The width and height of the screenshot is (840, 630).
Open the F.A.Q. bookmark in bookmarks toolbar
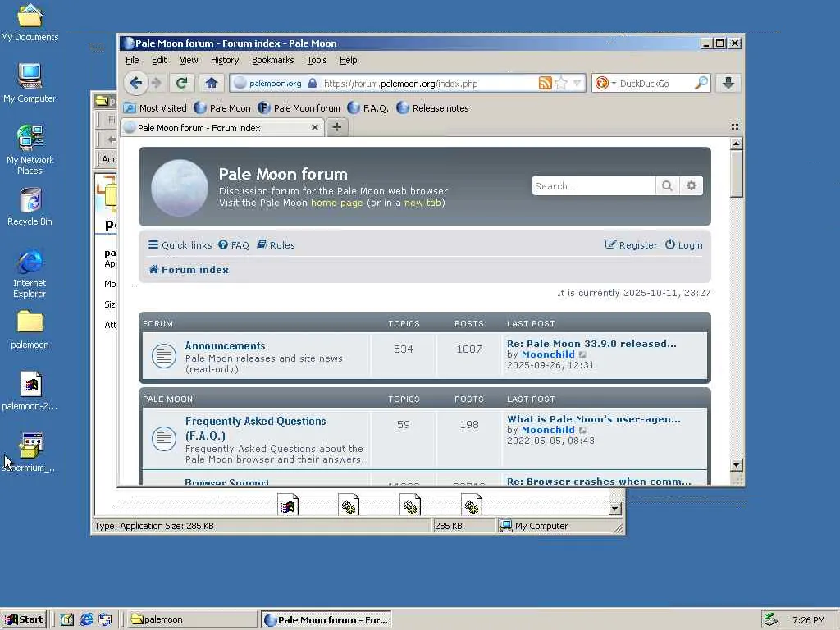tap(367, 108)
